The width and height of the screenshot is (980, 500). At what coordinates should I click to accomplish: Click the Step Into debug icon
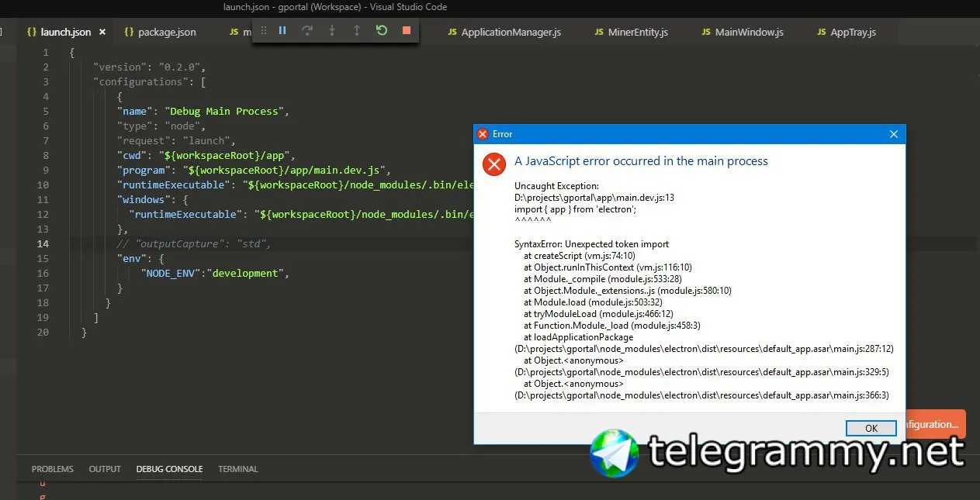click(x=332, y=30)
